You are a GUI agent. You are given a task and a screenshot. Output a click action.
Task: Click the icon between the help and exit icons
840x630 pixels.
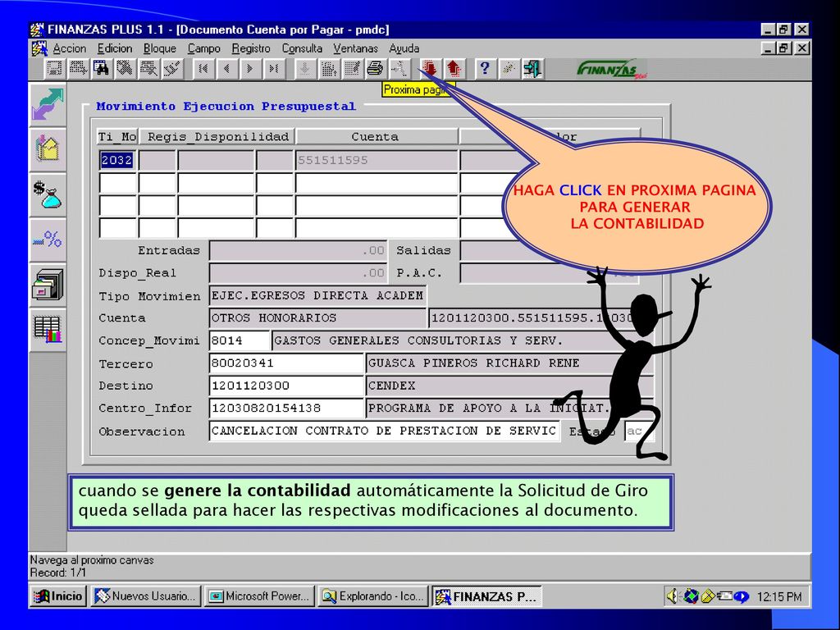[x=509, y=69]
